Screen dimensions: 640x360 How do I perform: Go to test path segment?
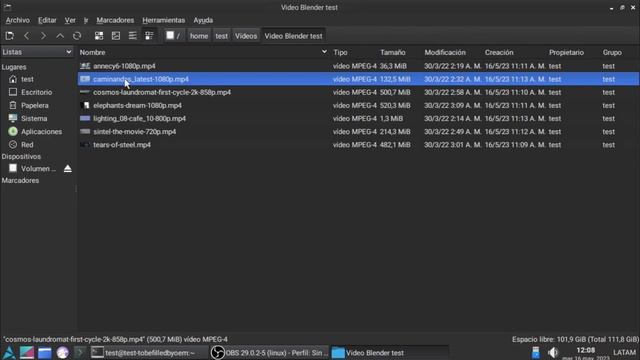click(x=222, y=36)
